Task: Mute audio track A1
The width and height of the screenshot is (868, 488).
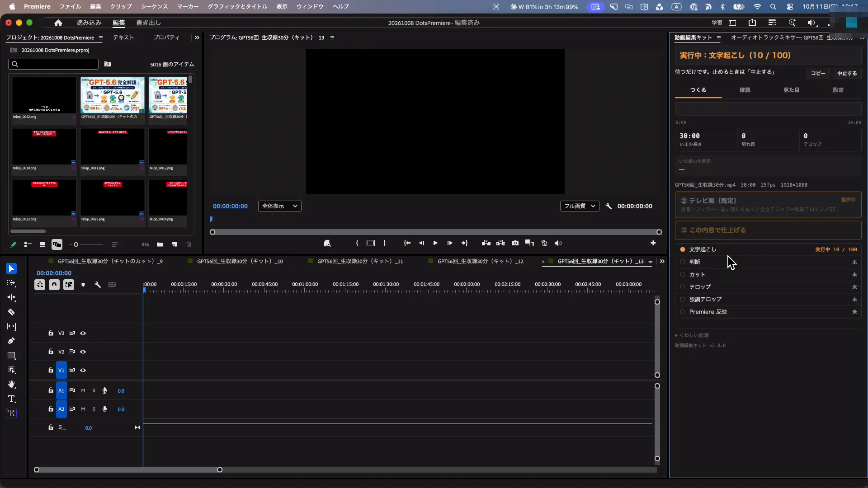Action: 83,391
